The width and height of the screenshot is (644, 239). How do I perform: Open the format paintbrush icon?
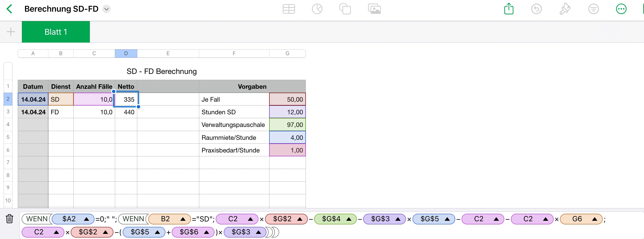565,9
